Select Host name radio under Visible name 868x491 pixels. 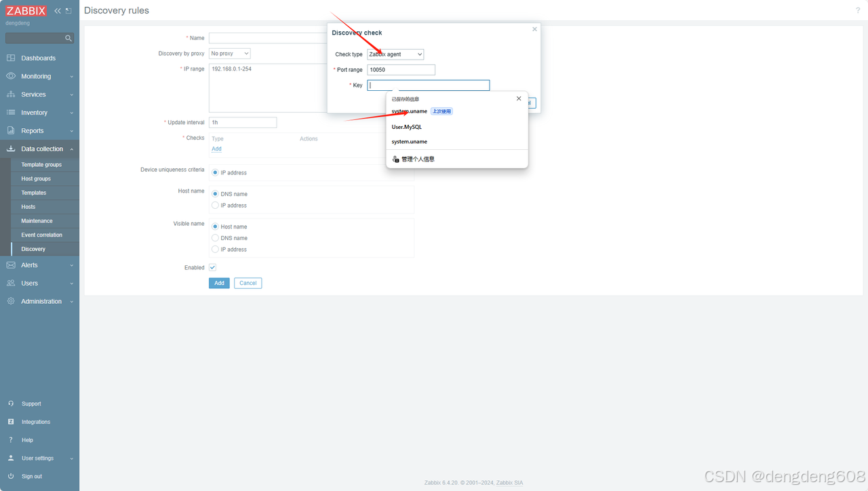pos(216,227)
